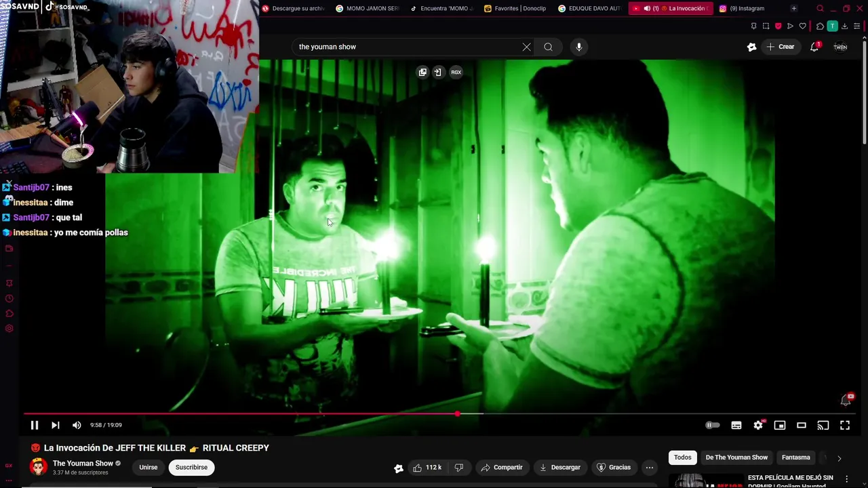
Task: Click the enter-arrow overlay icon on the video
Action: tap(438, 72)
